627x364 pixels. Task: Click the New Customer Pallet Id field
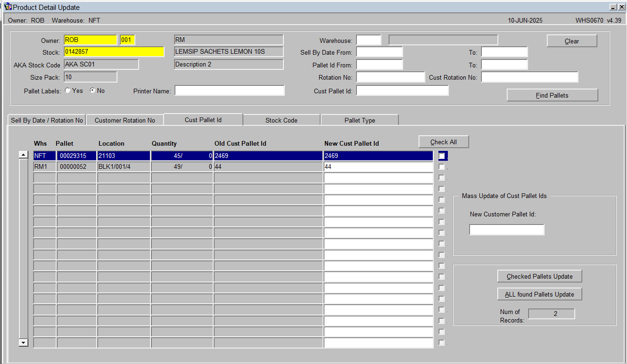tap(507, 230)
